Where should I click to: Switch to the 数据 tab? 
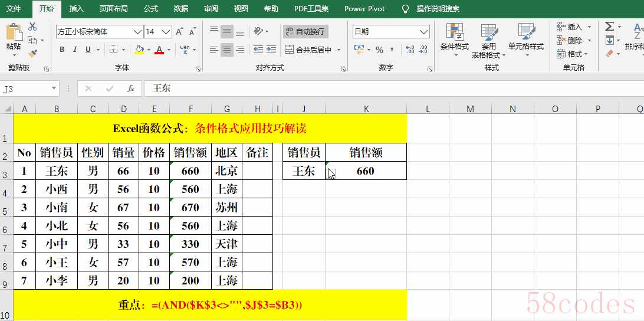coord(181,9)
